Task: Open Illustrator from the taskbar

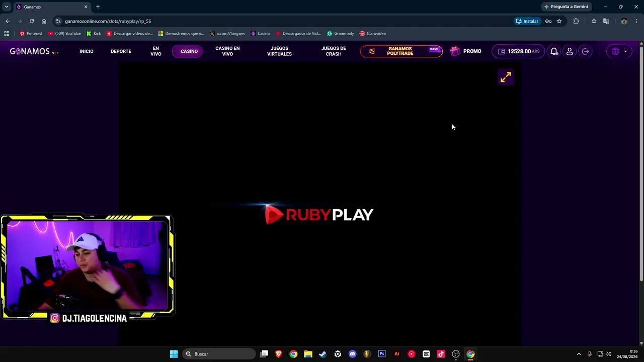Action: point(396,354)
